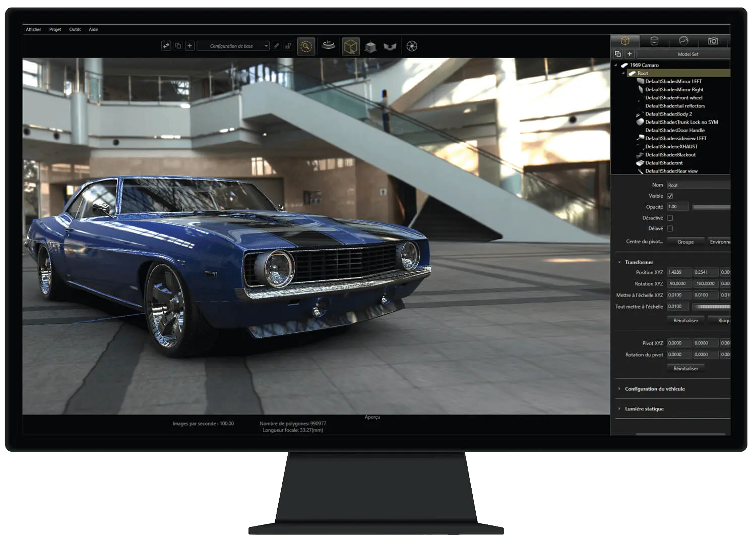The image size is (756, 540).
Task: Click the Opacité slider bar
Action: [711, 207]
